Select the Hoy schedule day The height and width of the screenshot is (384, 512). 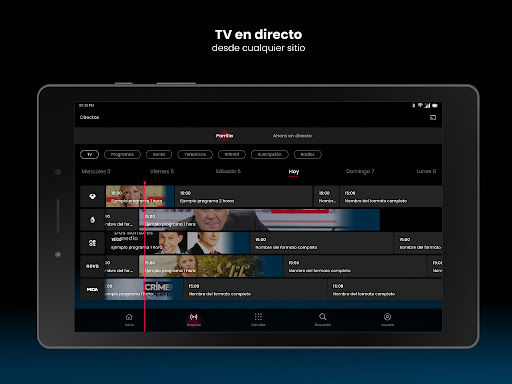[294, 171]
